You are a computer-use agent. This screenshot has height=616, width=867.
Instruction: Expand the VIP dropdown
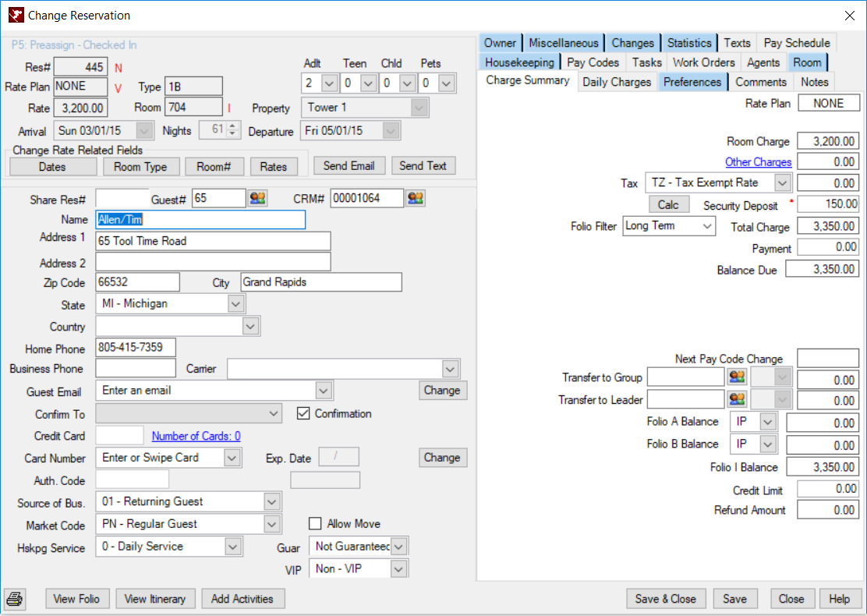coord(398,568)
